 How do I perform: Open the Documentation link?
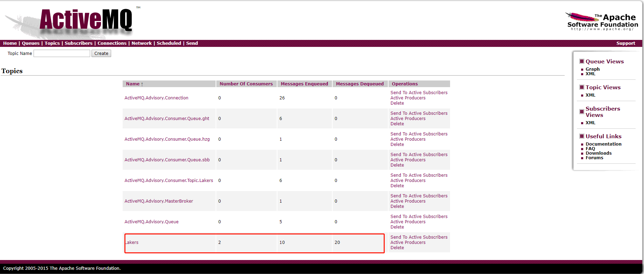[x=603, y=144]
